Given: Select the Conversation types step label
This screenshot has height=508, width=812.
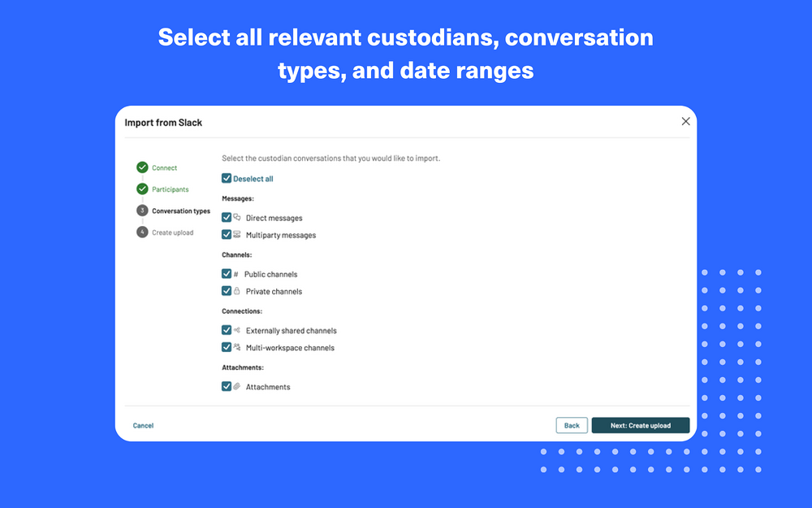Looking at the screenshot, I should click(x=181, y=211).
